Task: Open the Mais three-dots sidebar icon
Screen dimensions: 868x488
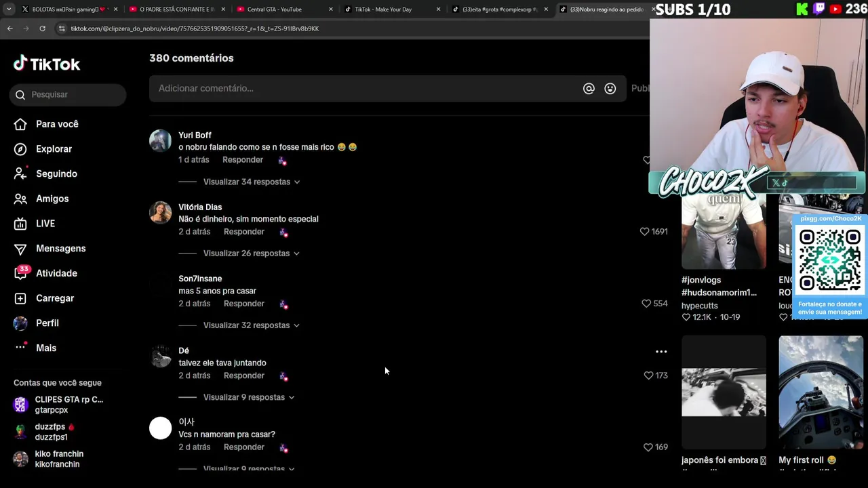Action: (x=20, y=348)
